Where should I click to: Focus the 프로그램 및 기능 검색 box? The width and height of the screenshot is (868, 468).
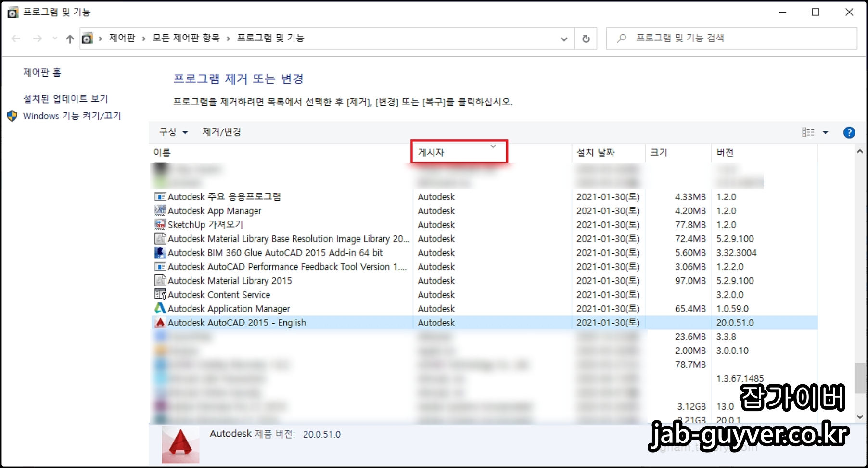pos(731,38)
